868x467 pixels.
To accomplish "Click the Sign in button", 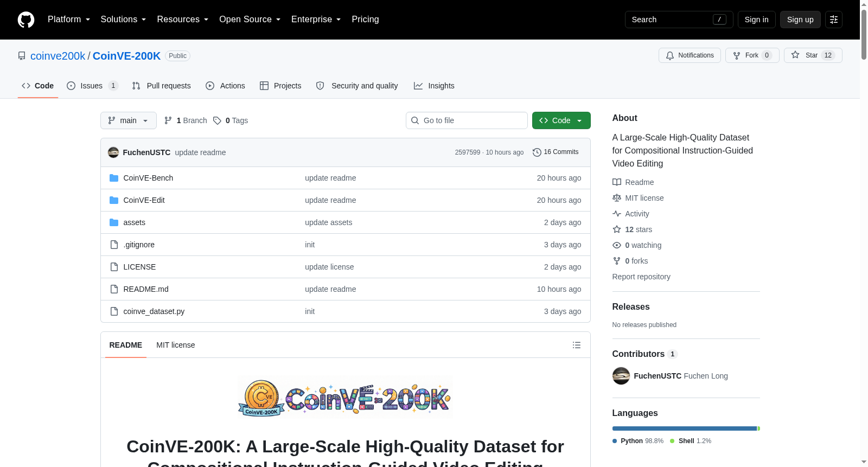I will pos(757,20).
